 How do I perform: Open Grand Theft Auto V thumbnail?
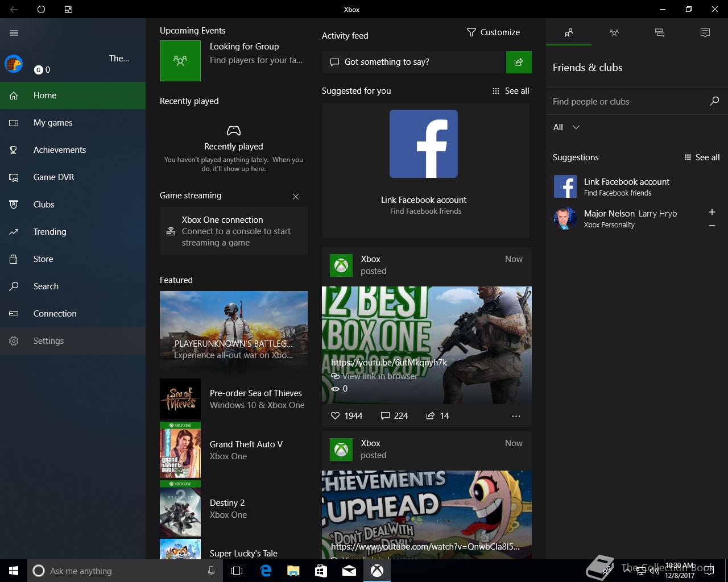click(x=180, y=450)
